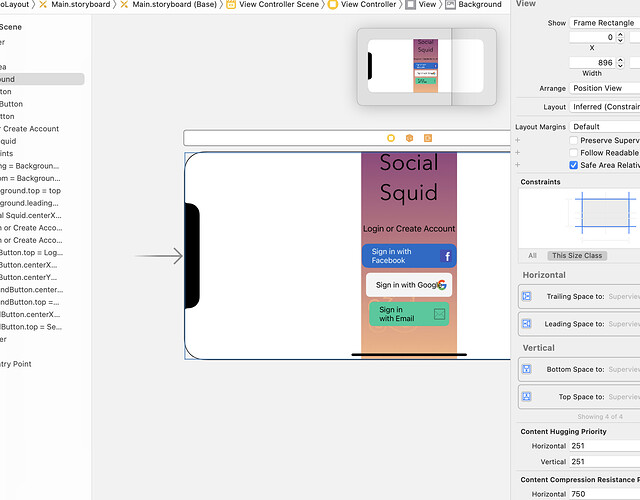Click Content Hugging Vertical 251 field
This screenshot has width=640, height=500.
click(604, 461)
